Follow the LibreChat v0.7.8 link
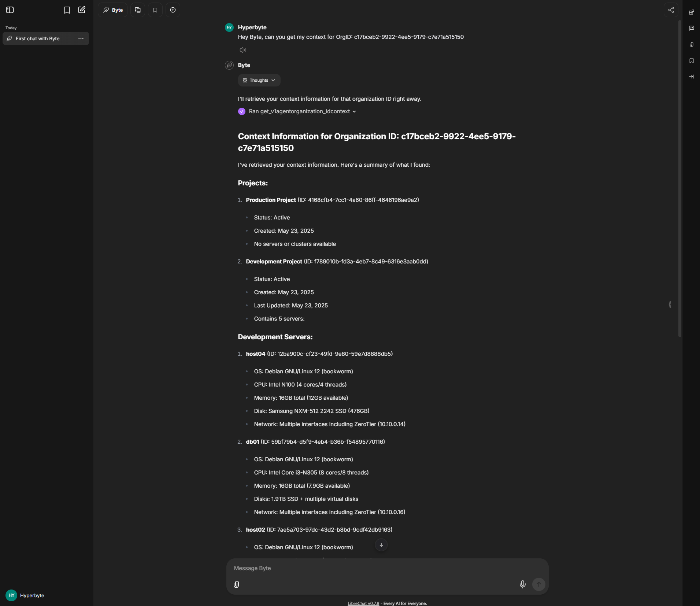Screen dimensions: 700x606 [363, 603]
